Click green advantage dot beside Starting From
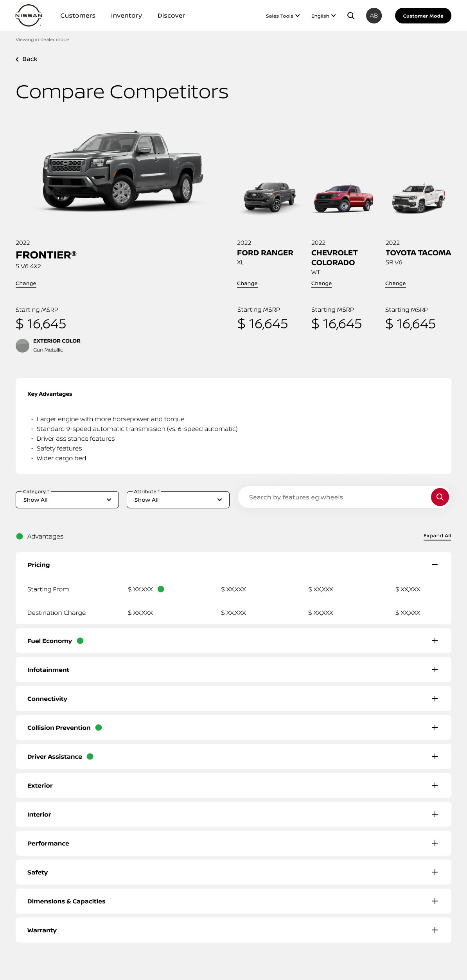This screenshot has height=980, width=467. tap(161, 589)
